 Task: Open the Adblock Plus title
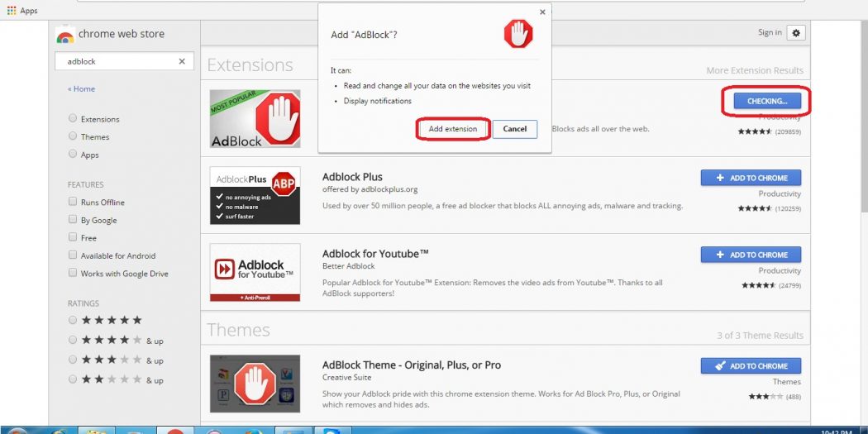click(353, 177)
